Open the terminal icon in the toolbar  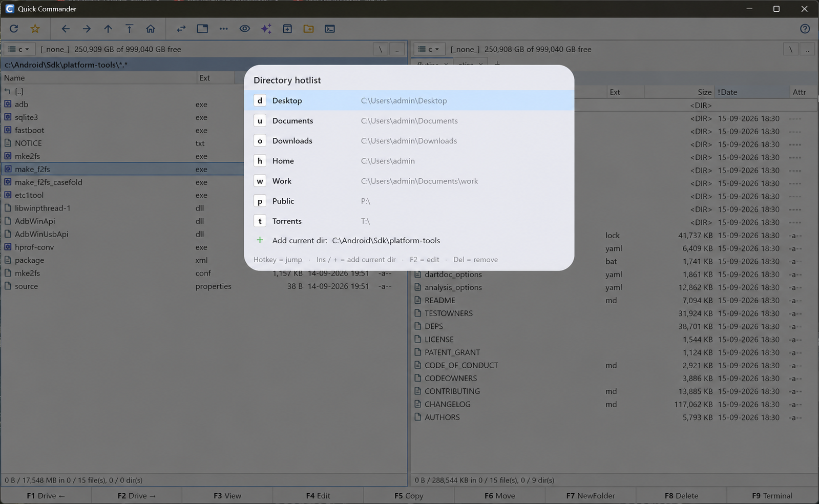point(330,29)
